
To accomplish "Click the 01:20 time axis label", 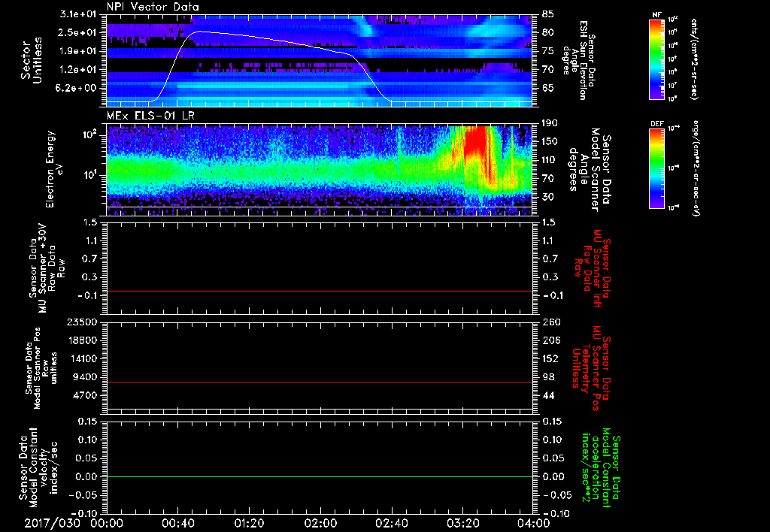I will click(249, 523).
